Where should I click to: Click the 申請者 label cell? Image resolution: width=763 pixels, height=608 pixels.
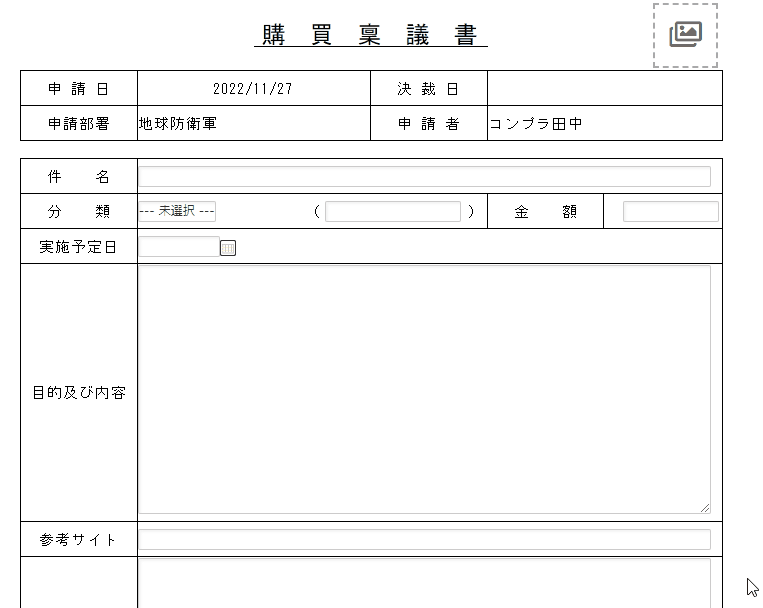pyautogui.click(x=429, y=123)
